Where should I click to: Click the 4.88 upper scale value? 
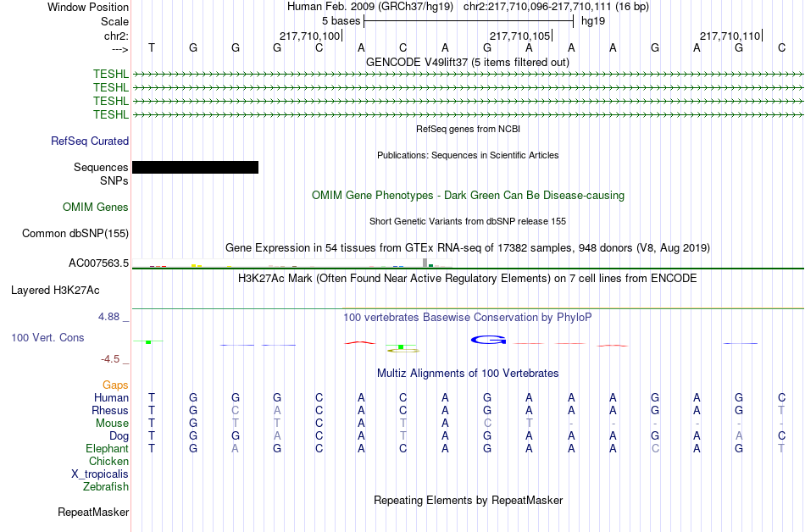coord(108,317)
